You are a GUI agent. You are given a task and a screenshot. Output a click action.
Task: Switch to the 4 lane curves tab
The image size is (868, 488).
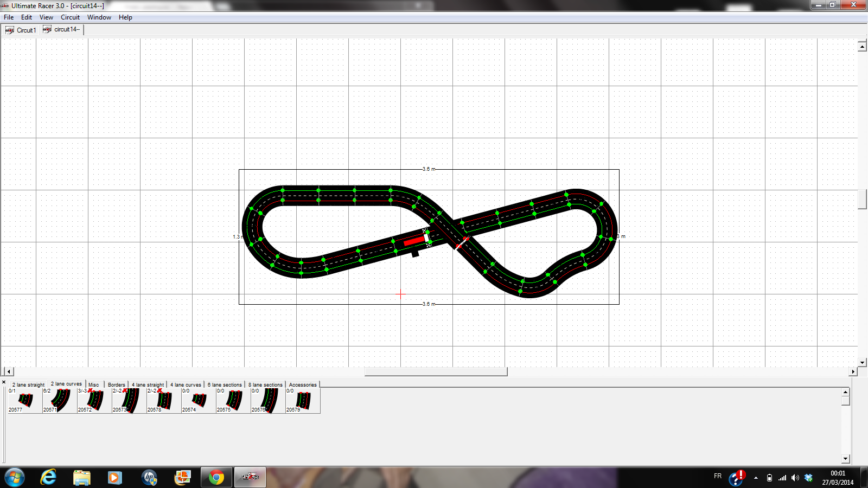(186, 385)
